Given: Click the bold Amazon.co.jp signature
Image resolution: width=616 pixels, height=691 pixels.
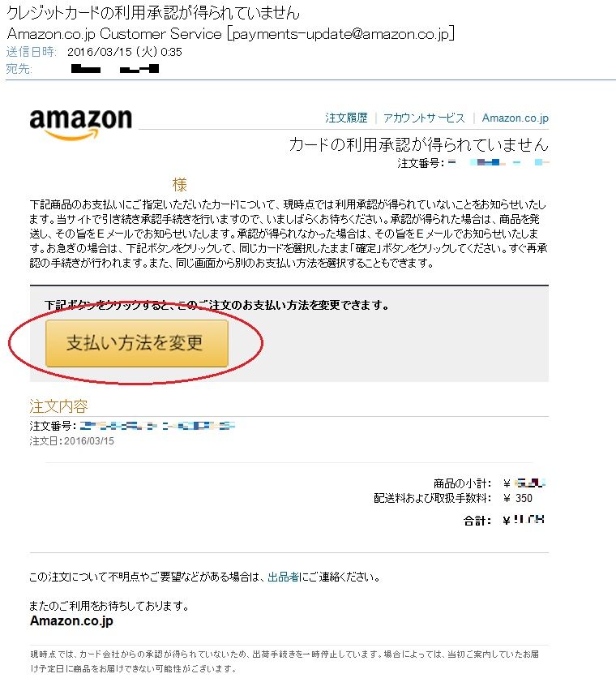Looking at the screenshot, I should pos(71,620).
